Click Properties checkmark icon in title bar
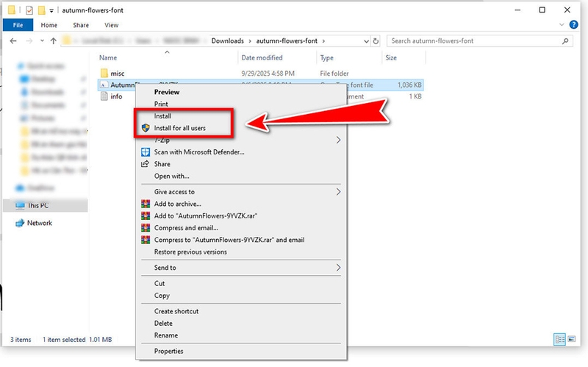 pyautogui.click(x=29, y=10)
